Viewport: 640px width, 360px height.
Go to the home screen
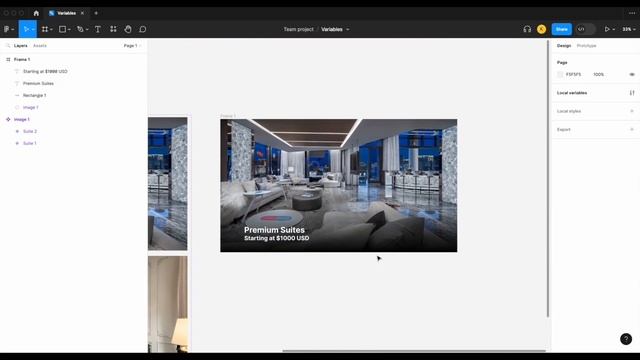(x=36, y=13)
